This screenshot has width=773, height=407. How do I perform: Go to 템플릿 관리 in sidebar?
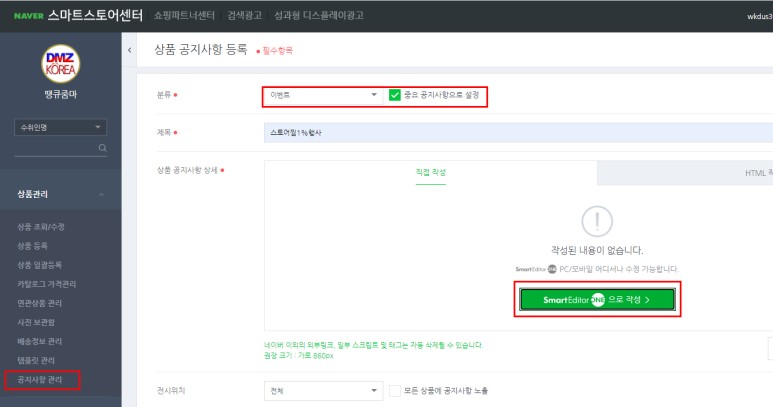click(x=36, y=361)
